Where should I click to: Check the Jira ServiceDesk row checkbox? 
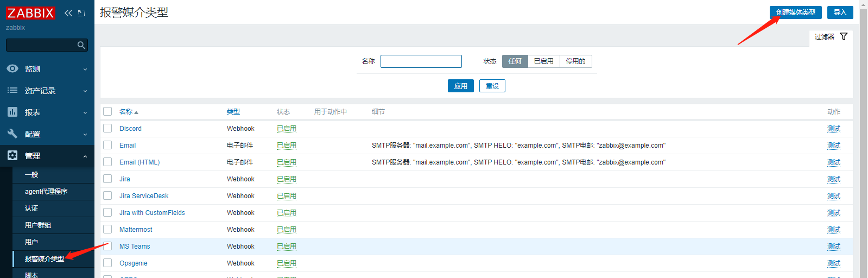point(107,195)
